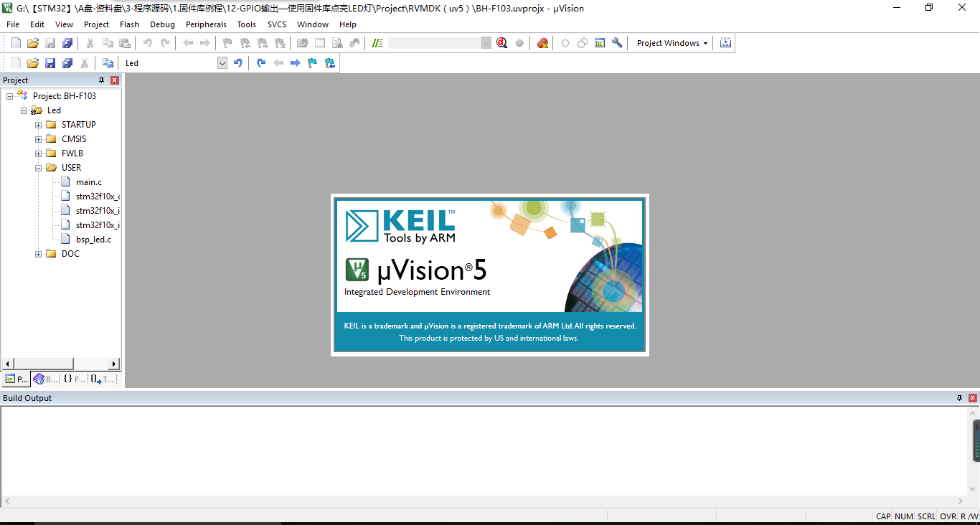Toggle auto-hide pin on Build Output panel
Screen dimensions: 980x525
coord(959,398)
